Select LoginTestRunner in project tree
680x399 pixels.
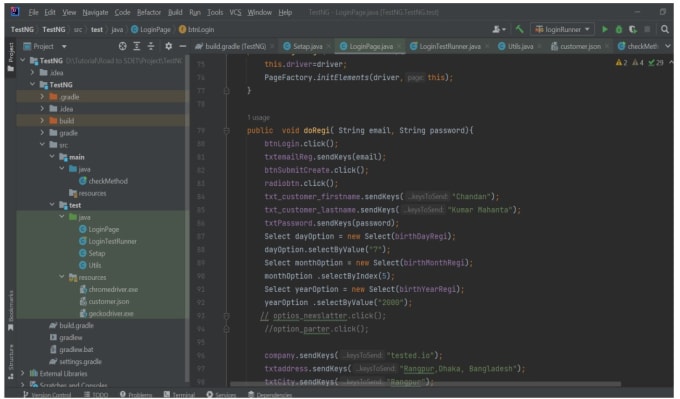pyautogui.click(x=112, y=242)
